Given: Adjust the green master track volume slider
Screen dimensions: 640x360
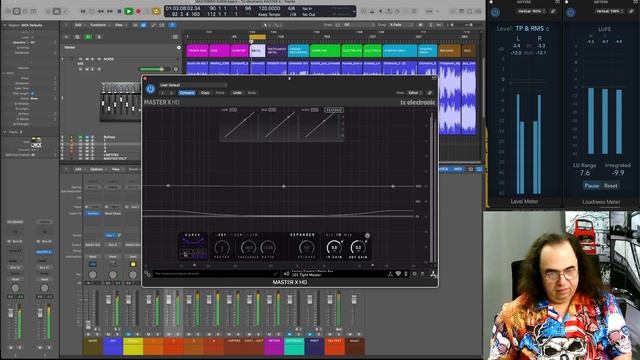Looking at the screenshot, I should pyautogui.click(x=155, y=69).
